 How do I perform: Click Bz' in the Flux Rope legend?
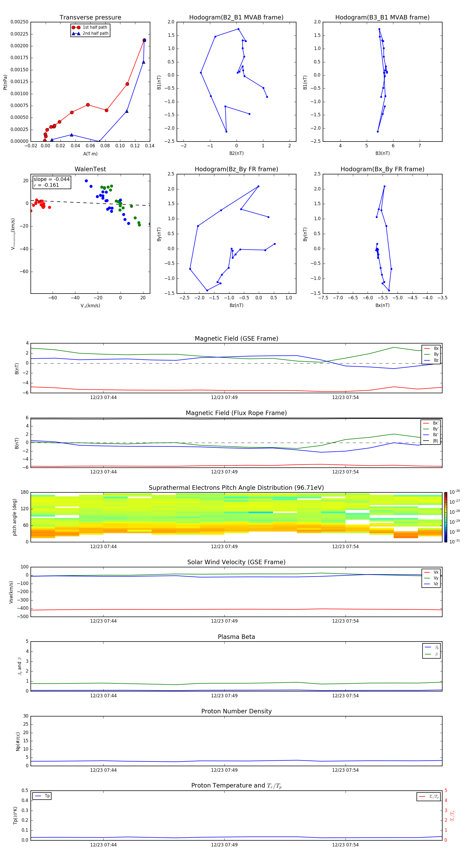[431, 435]
